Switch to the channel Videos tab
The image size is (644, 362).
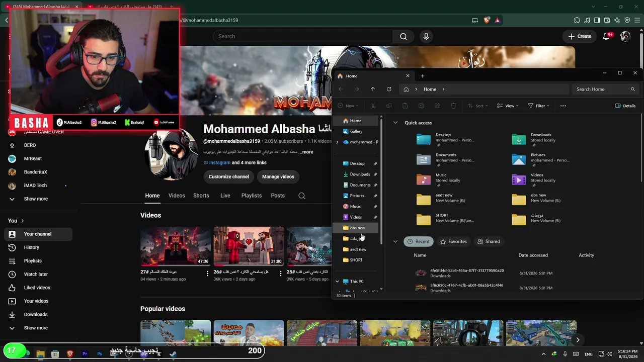point(177,196)
